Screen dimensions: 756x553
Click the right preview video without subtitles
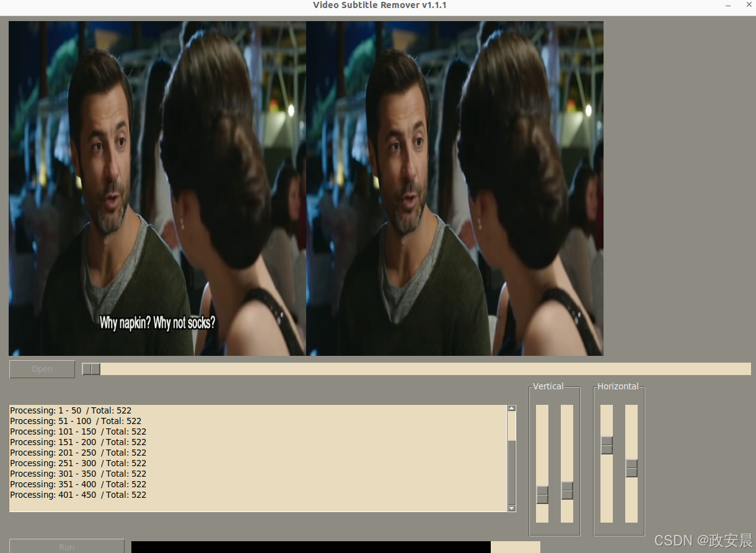(455, 188)
